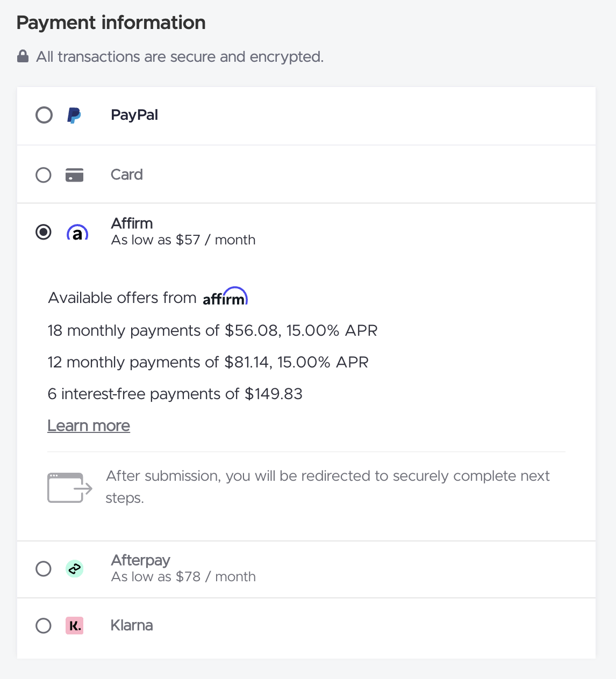Click the PayPal logo icon
This screenshot has height=679, width=616.
click(x=74, y=115)
